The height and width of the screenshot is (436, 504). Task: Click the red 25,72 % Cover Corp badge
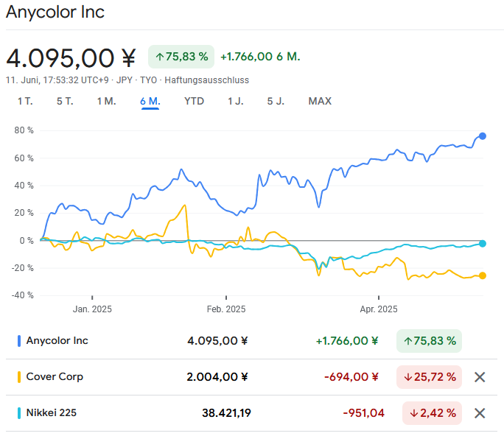(x=429, y=377)
